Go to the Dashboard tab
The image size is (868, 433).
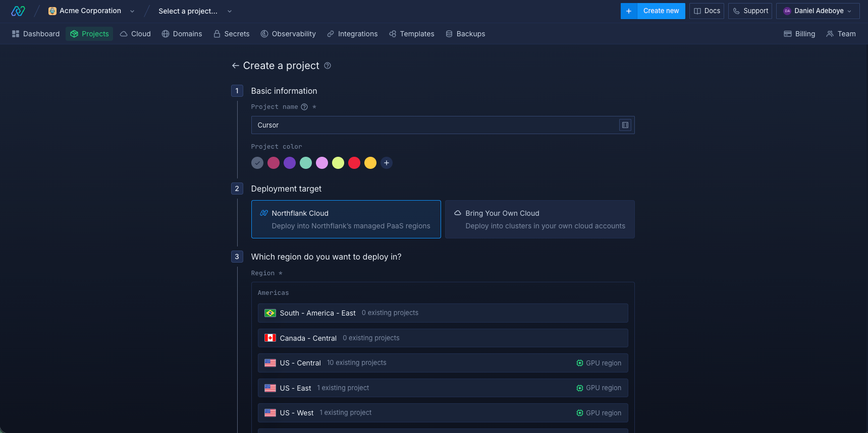pos(36,34)
